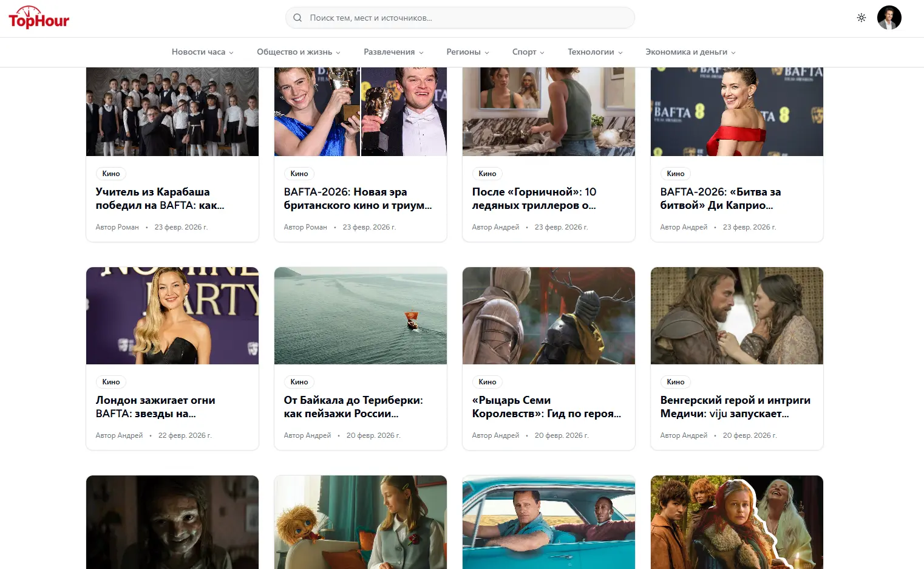924x569 pixels.
Task: Open the Развлечения dropdown menu
Action: click(393, 52)
